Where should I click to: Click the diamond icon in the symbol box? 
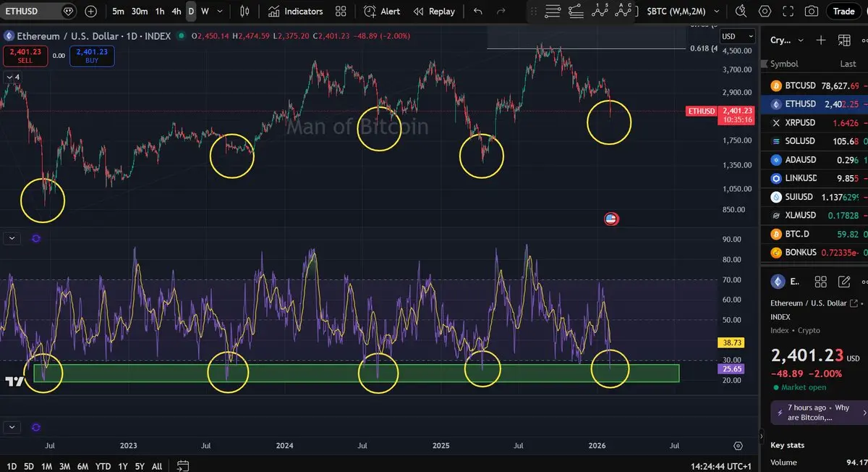(68, 12)
